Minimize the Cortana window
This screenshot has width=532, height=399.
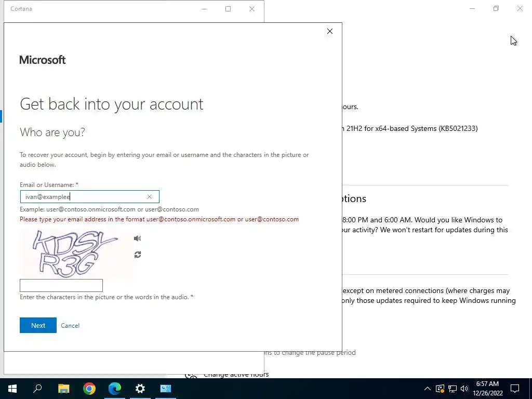click(204, 9)
